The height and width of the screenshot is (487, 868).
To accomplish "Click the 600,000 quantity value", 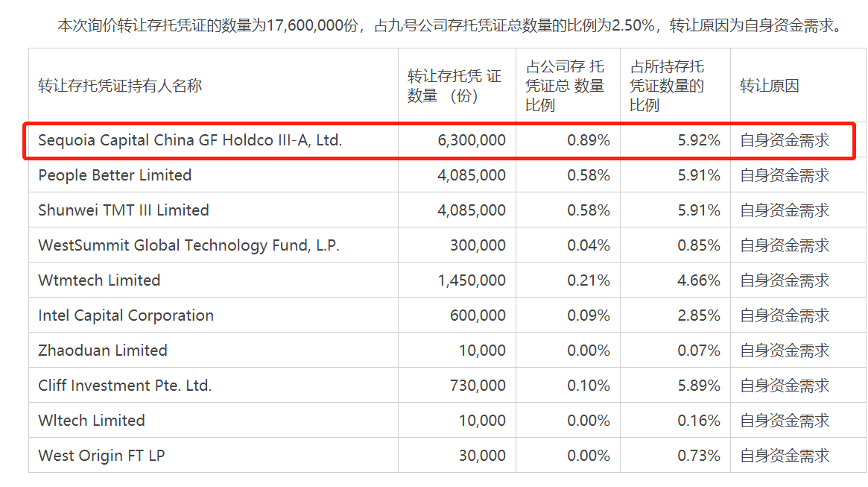I will pyautogui.click(x=478, y=315).
